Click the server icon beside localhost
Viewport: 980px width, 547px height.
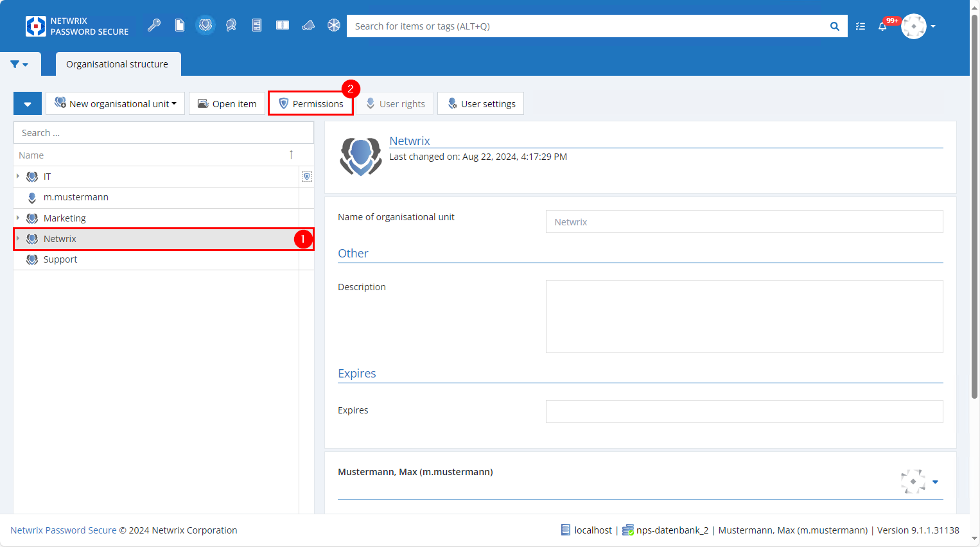(x=566, y=530)
